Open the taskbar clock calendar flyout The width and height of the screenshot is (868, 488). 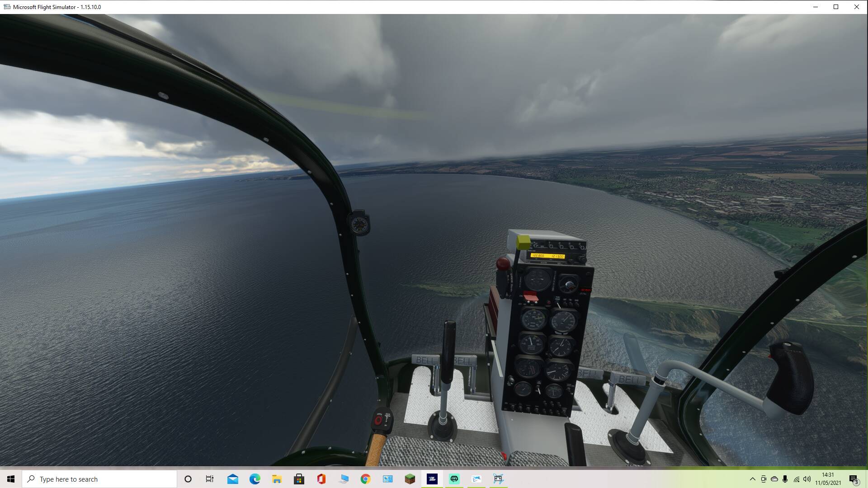[828, 479]
